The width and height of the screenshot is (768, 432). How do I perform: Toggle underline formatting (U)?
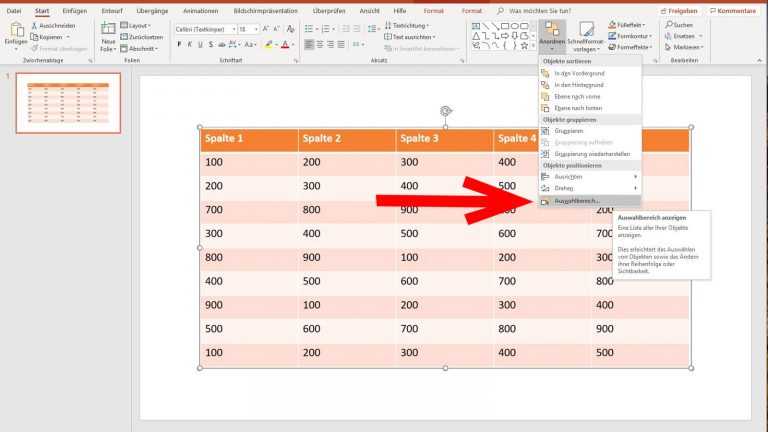coord(200,45)
